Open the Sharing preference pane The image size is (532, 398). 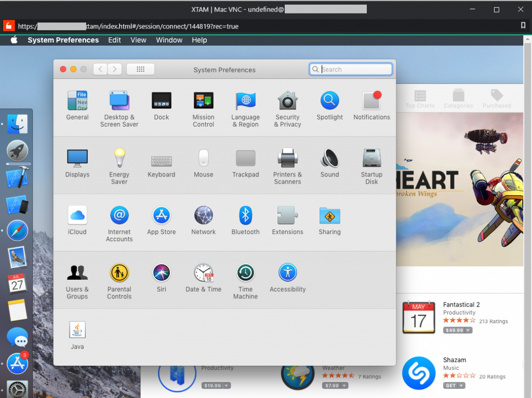[x=329, y=217]
